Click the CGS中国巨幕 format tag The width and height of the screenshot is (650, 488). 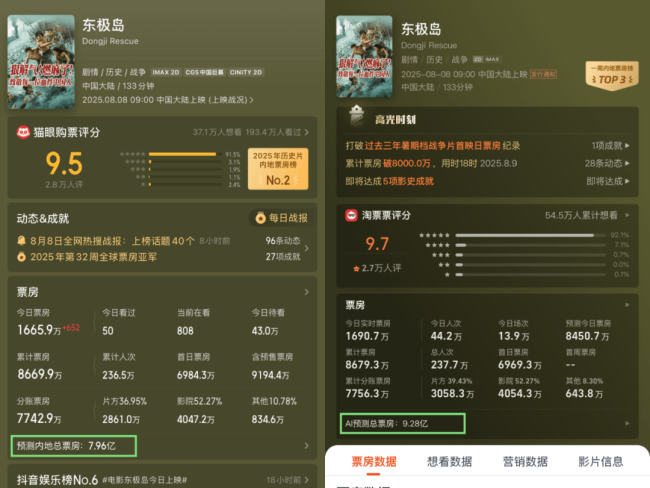point(204,72)
